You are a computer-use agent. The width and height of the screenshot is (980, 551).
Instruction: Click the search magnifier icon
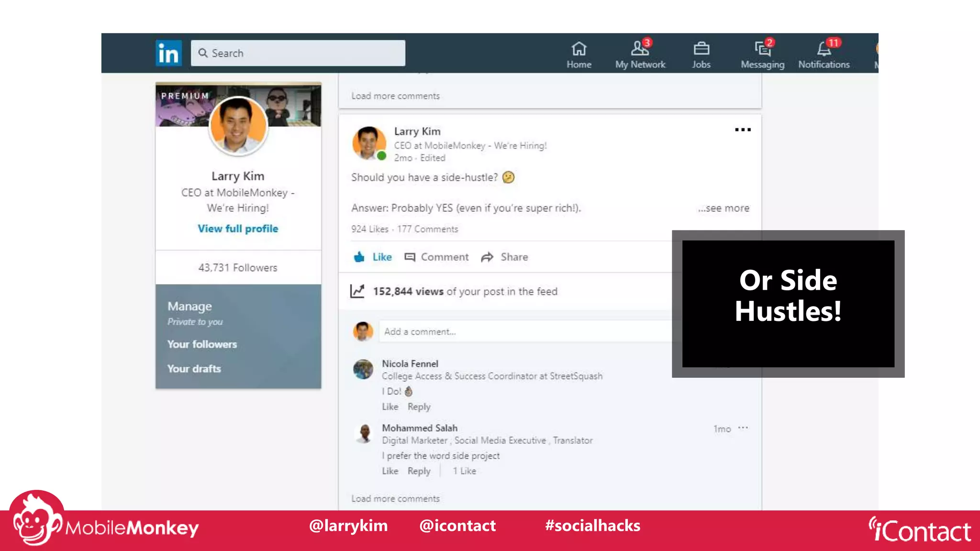point(203,53)
